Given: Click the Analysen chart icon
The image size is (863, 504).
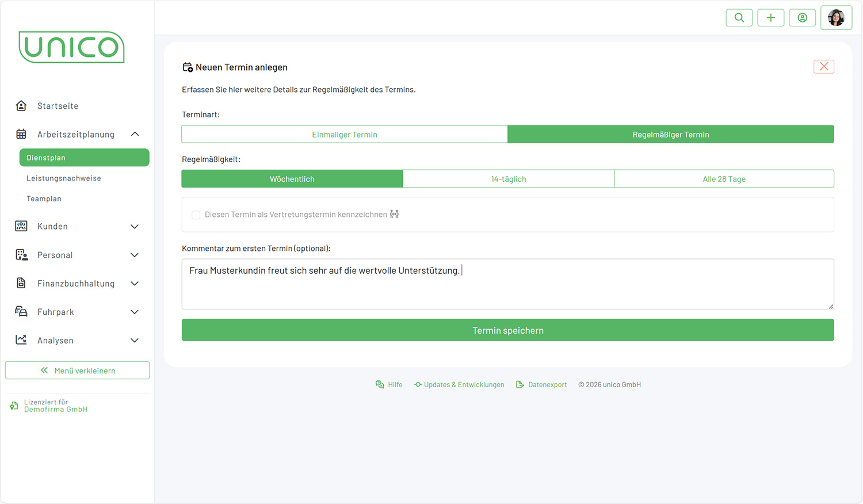Looking at the screenshot, I should pos(21,340).
